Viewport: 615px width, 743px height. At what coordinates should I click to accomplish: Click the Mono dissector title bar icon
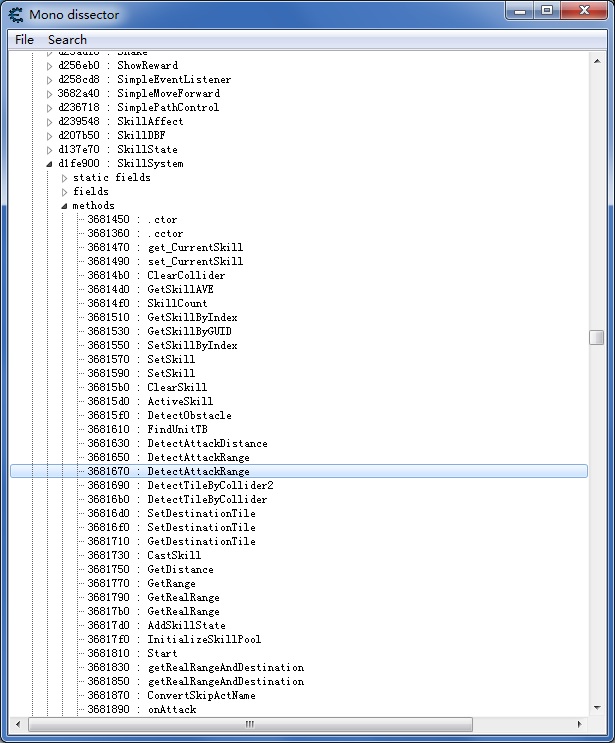pyautogui.click(x=16, y=14)
